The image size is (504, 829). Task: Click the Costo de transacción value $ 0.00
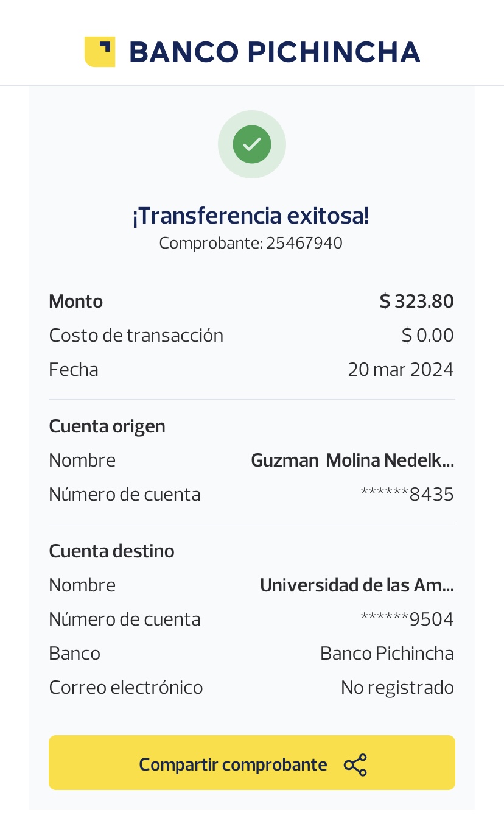pos(427,336)
